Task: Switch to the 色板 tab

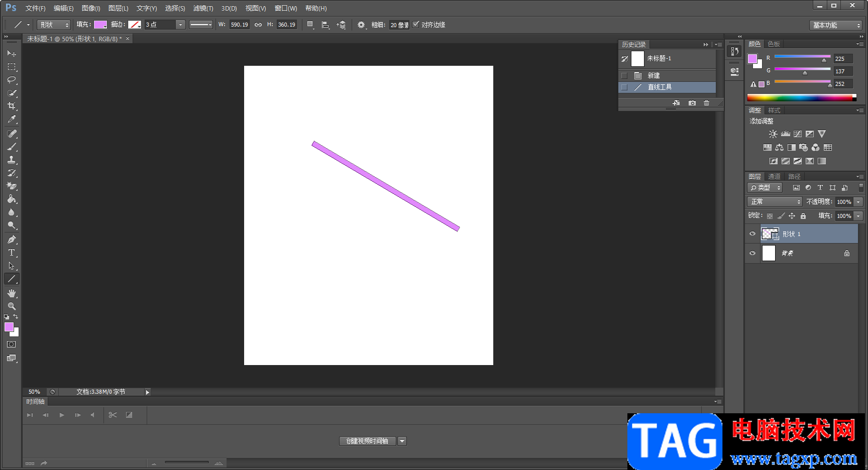Action: [x=774, y=44]
